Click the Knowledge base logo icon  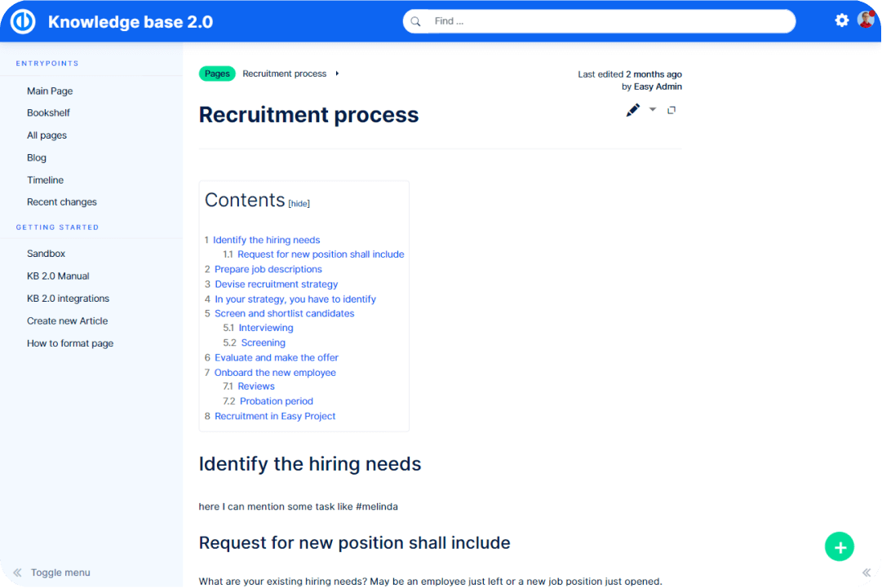(x=23, y=22)
